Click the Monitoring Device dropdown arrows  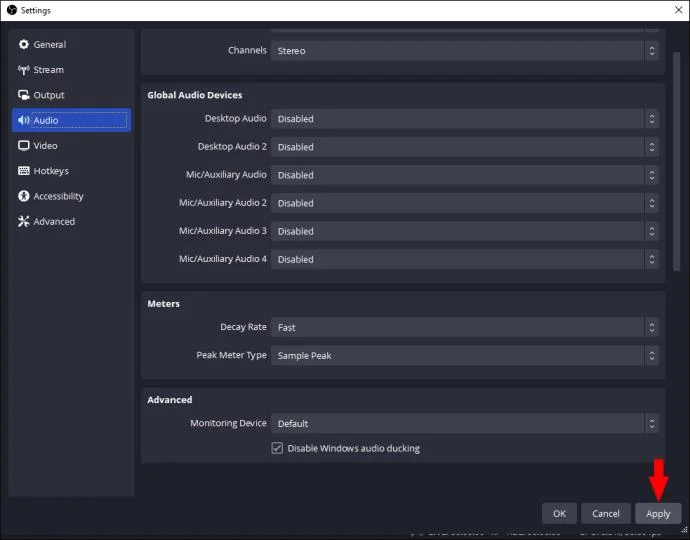tap(652, 424)
